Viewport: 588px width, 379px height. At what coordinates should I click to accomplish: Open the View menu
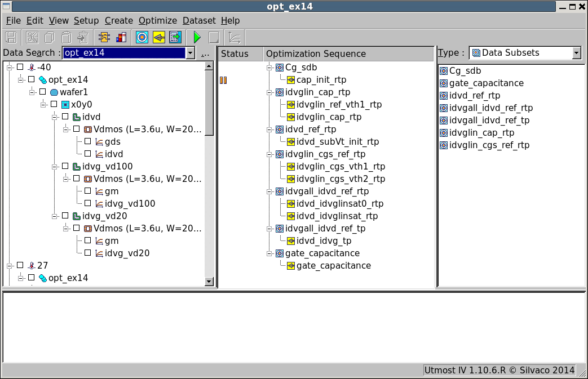[59, 21]
